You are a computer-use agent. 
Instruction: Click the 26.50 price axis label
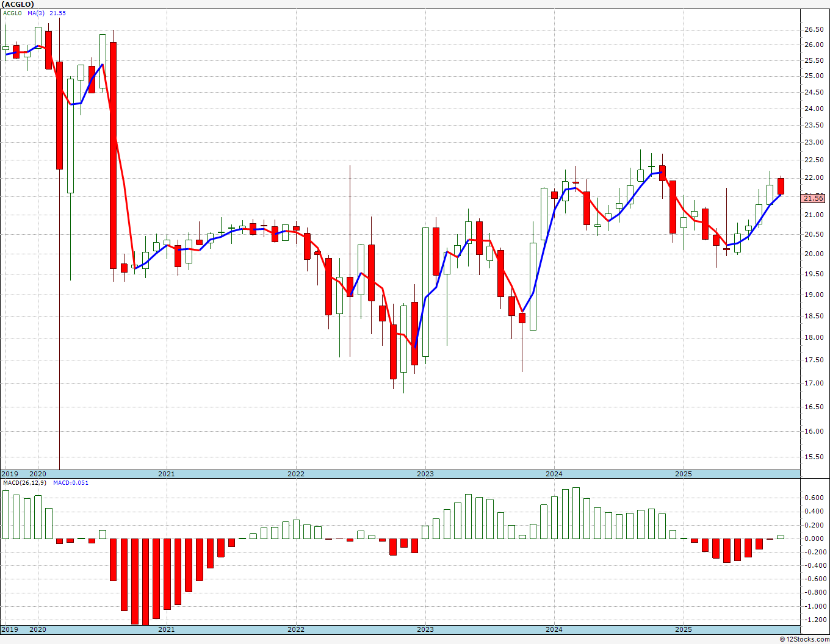[813, 29]
